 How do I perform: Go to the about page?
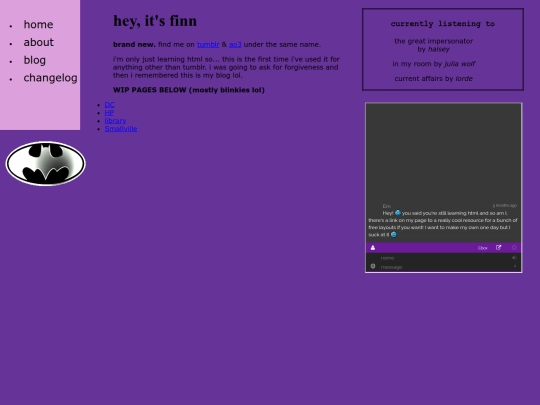point(39,42)
